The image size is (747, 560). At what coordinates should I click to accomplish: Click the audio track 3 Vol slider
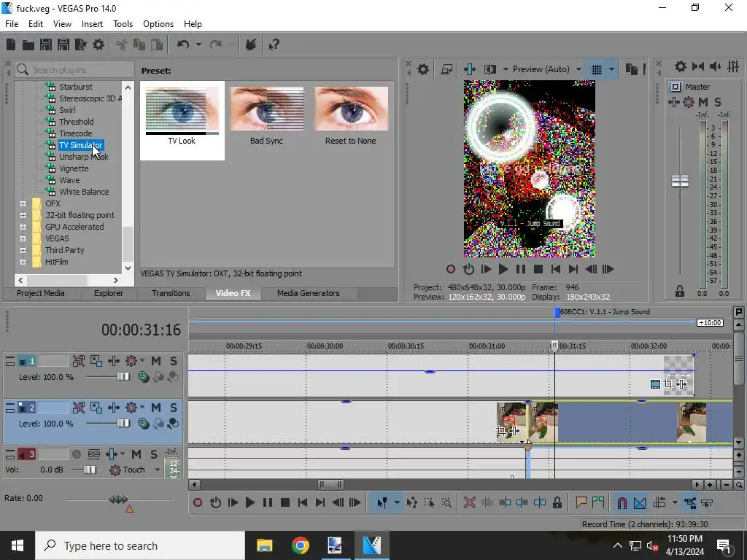(x=90, y=470)
